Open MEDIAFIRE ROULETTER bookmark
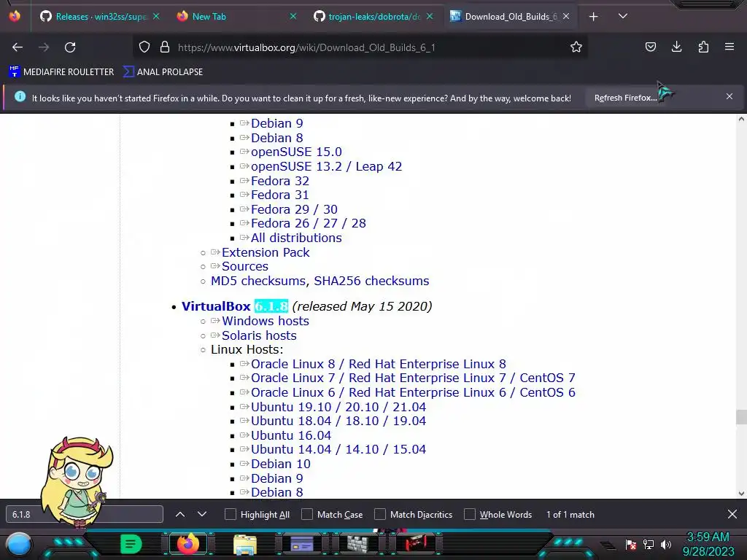The width and height of the screenshot is (747, 560). click(x=61, y=72)
